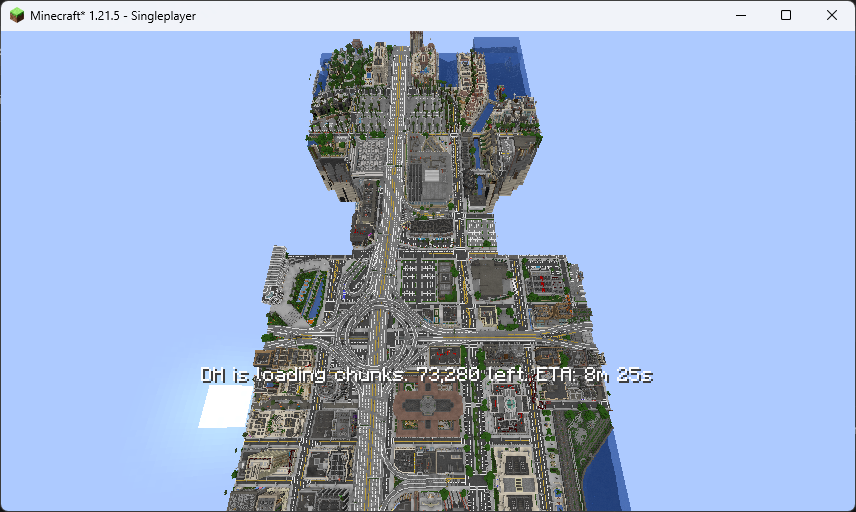Click the 'Minecraft* 1.21.5 - Singleplayer' window title

113,16
